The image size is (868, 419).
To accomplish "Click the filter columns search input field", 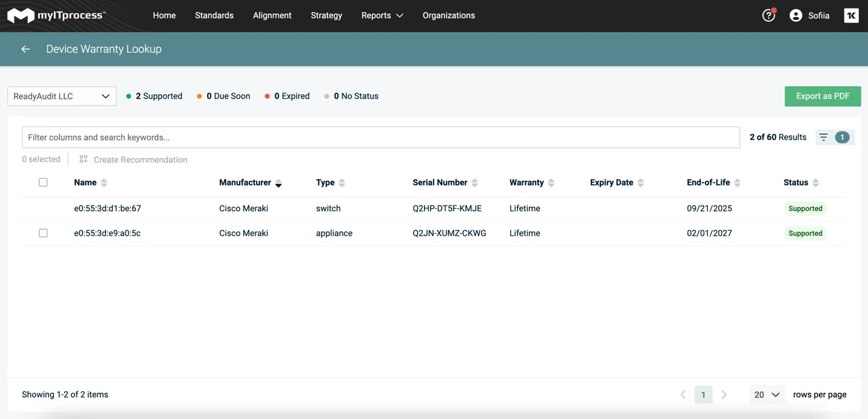I will pos(380,138).
